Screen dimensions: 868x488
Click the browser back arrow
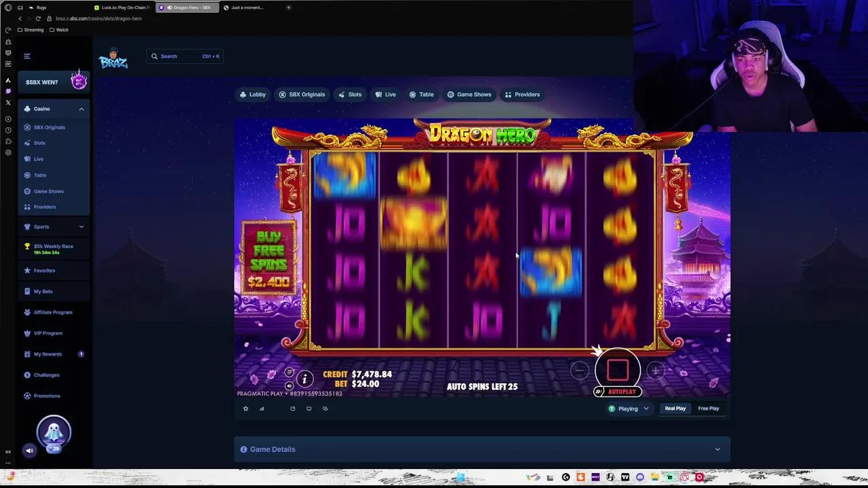(x=20, y=18)
